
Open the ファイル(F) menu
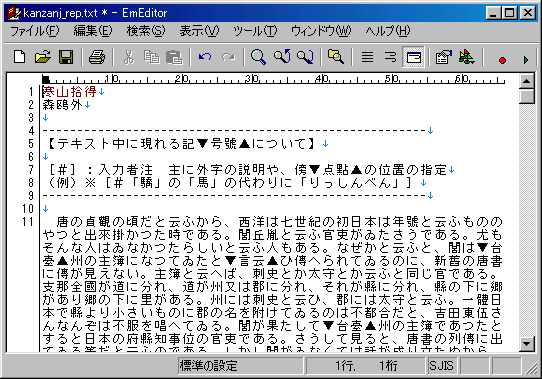[35, 31]
